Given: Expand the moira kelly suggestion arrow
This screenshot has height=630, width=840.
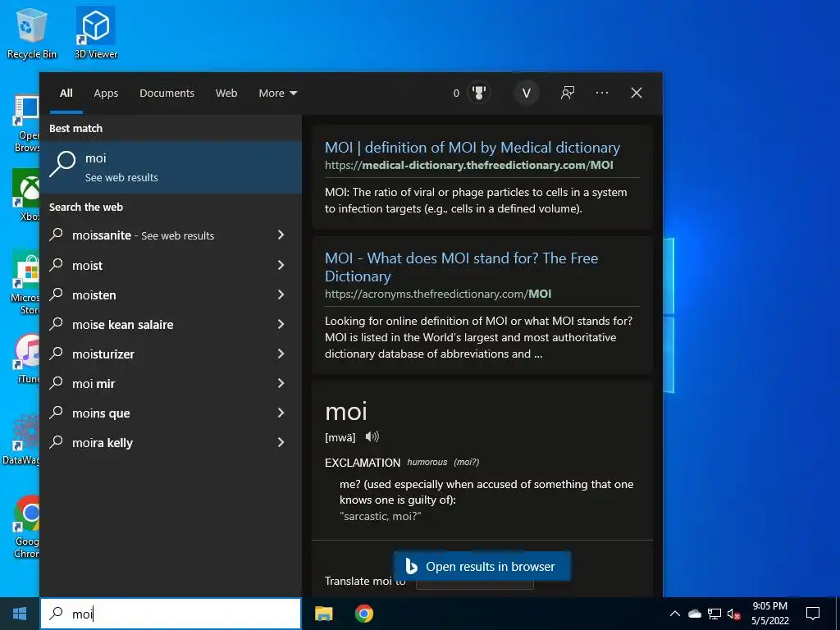Looking at the screenshot, I should 281,442.
